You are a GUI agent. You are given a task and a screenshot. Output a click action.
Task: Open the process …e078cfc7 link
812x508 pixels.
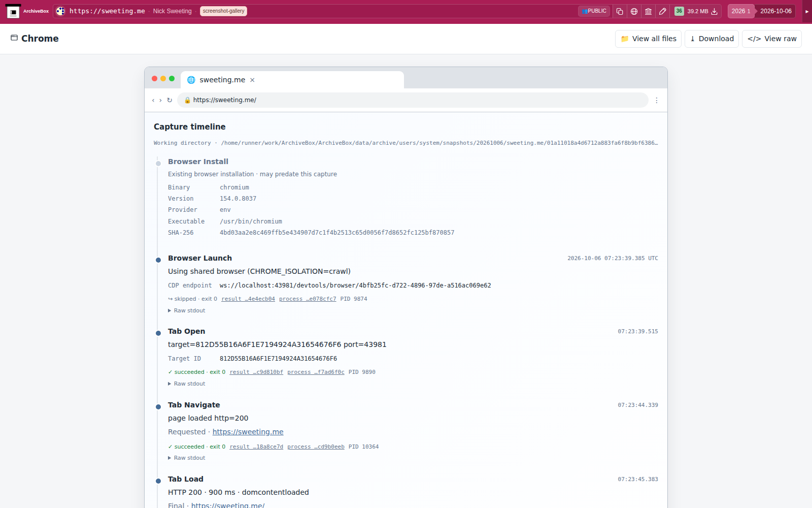point(308,299)
